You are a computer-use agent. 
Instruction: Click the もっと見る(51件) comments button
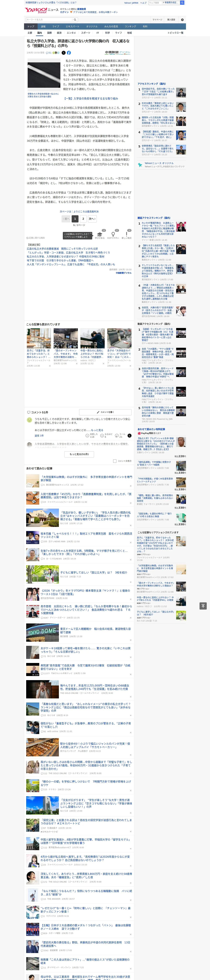(x=79, y=454)
